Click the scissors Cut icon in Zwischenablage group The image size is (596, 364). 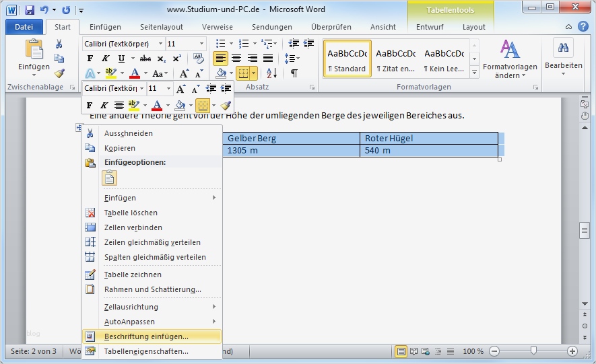coord(59,44)
